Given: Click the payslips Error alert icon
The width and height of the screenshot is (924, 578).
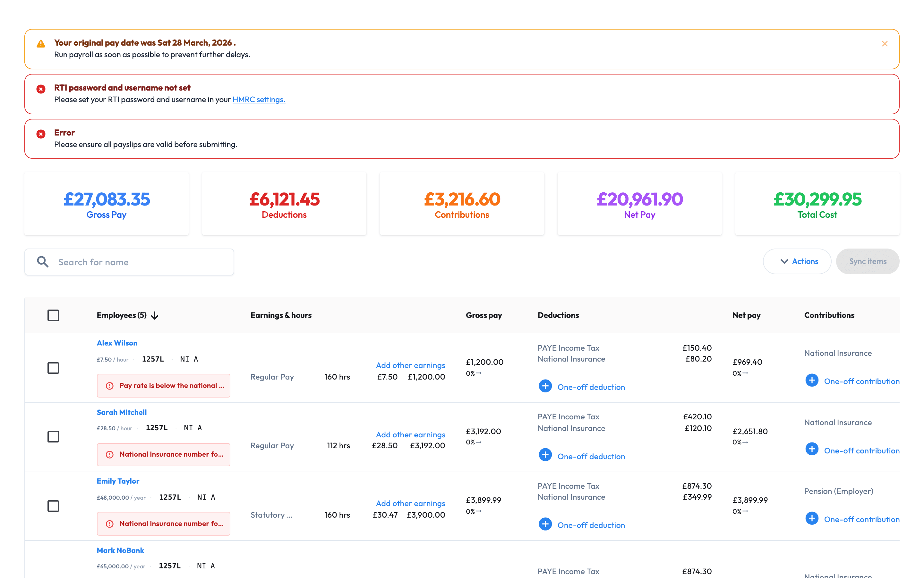Looking at the screenshot, I should click(x=41, y=134).
